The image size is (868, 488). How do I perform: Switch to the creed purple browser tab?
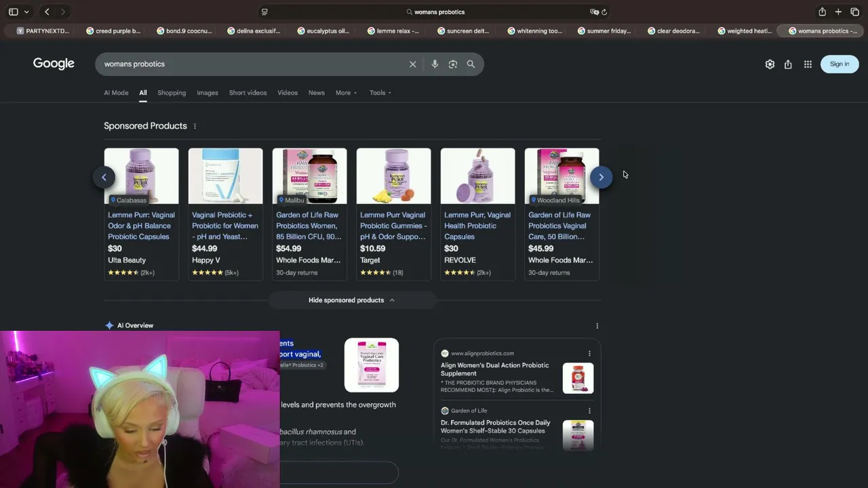(113, 30)
